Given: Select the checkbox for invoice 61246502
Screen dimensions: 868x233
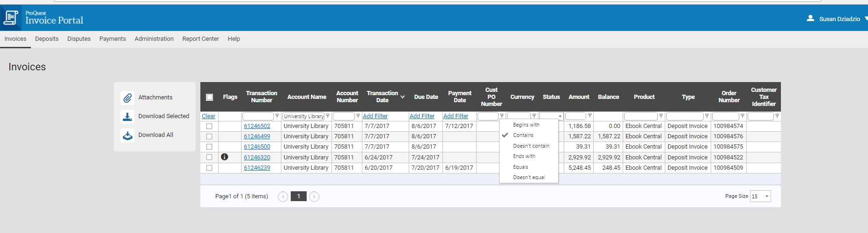Looking at the screenshot, I should point(209,126).
